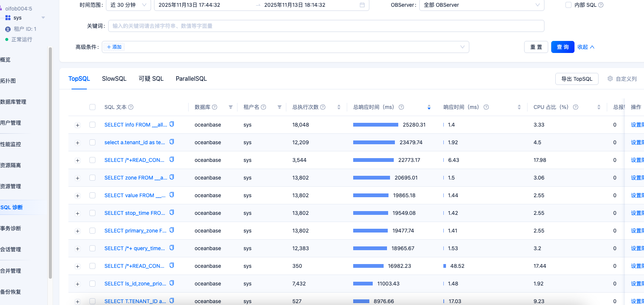Open filter icon in 数据库 column header

pos(231,107)
